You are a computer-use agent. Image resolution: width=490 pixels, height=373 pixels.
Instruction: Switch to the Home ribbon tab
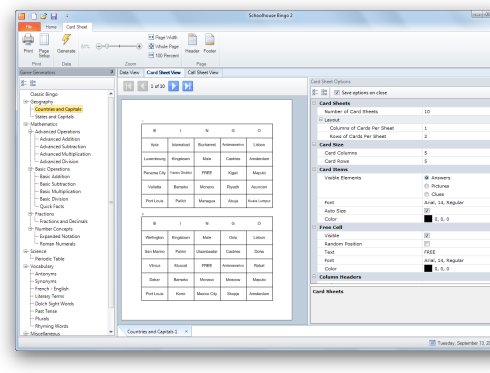pos(51,27)
